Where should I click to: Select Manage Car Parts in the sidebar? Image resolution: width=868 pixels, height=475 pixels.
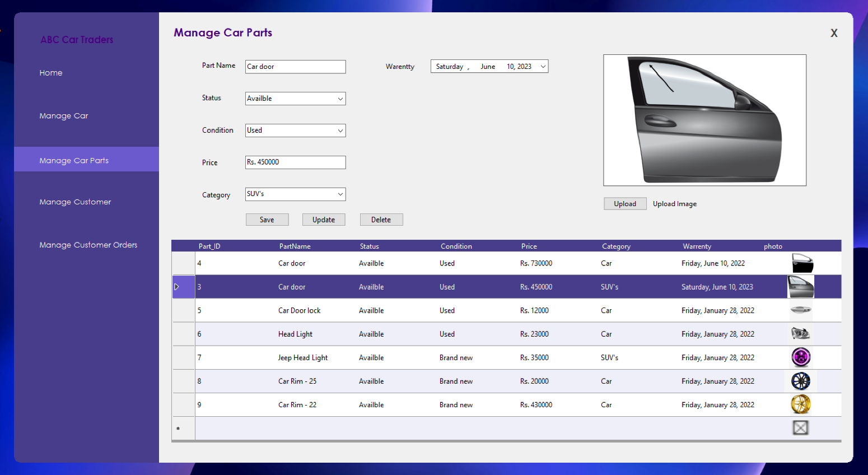86,160
